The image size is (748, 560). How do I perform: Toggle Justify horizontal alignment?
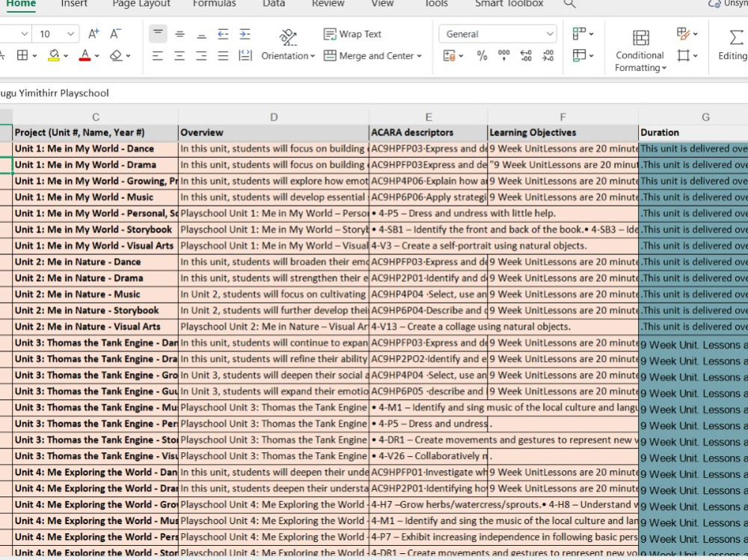223,56
